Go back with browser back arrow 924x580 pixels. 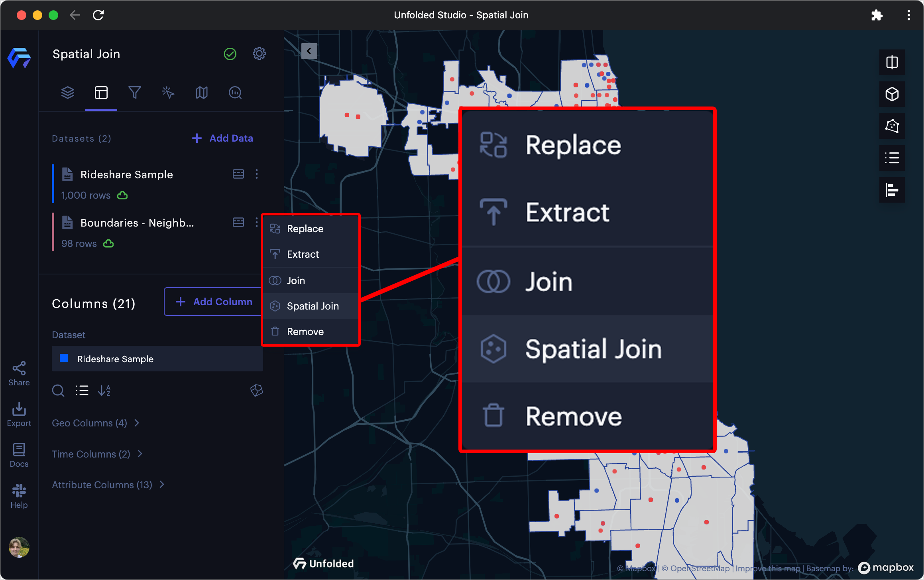(75, 15)
